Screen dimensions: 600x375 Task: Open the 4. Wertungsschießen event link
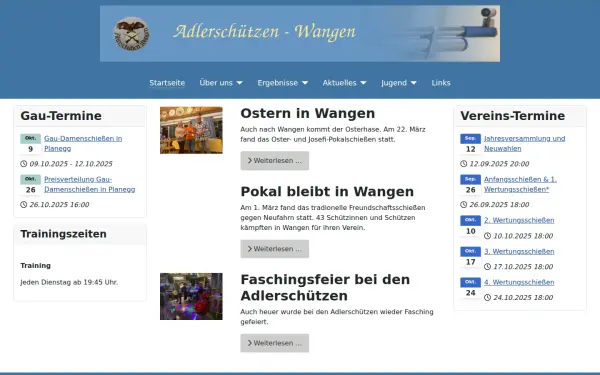pos(519,282)
